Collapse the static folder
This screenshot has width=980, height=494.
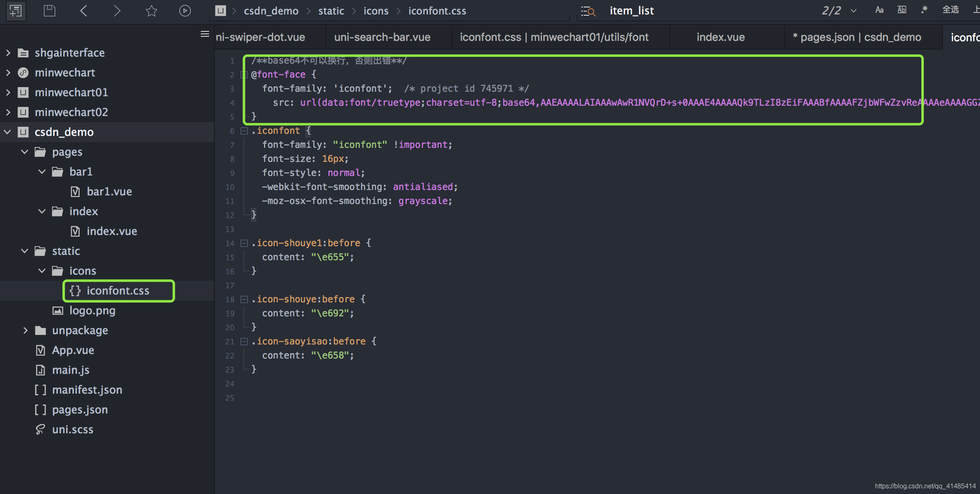(x=25, y=251)
